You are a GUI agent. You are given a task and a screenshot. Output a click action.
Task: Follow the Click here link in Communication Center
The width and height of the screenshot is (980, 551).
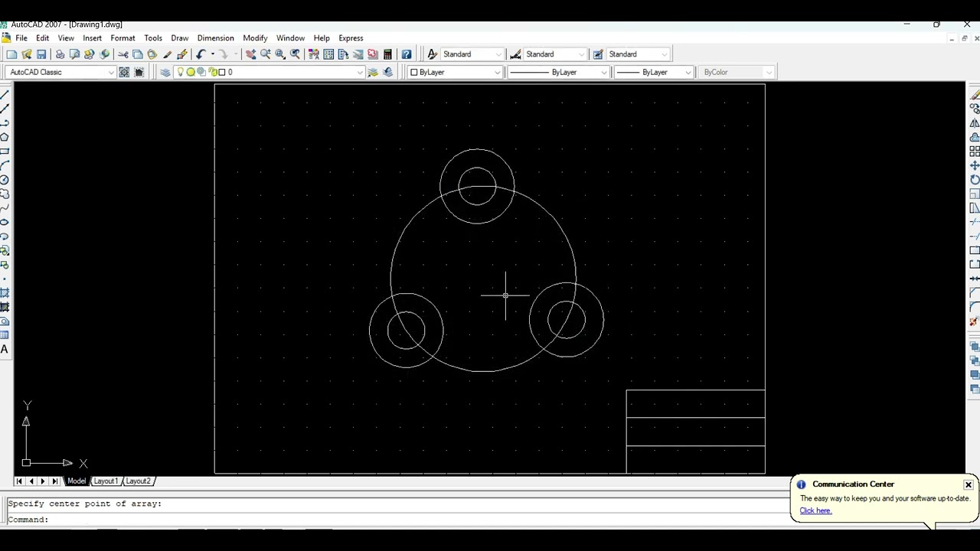click(x=815, y=511)
